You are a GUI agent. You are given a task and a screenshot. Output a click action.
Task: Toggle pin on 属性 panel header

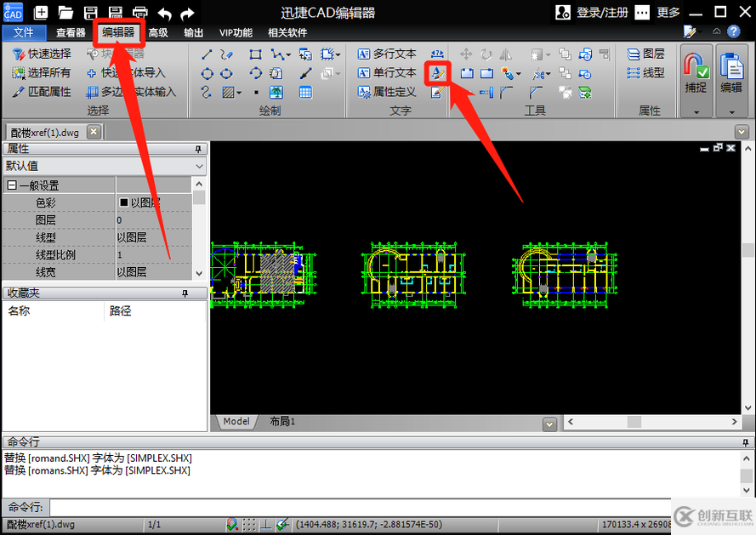[x=198, y=149]
